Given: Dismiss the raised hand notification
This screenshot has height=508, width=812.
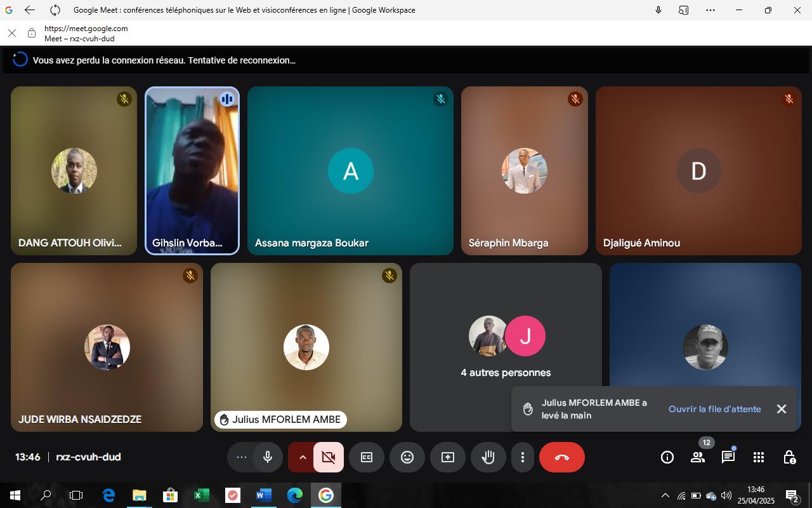Looking at the screenshot, I should pos(782,409).
